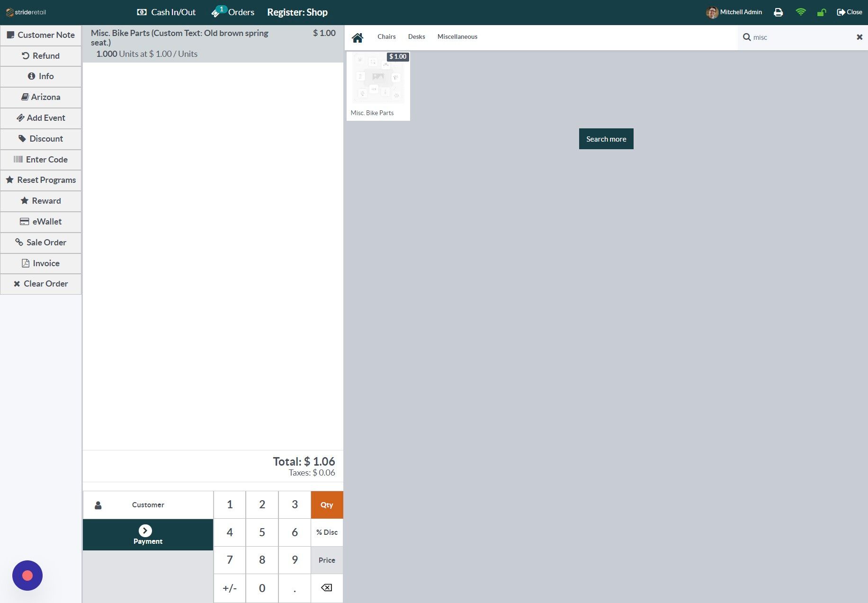Screen dimensions: 868x603
Task: Add a Customer Note
Action: click(x=41, y=35)
